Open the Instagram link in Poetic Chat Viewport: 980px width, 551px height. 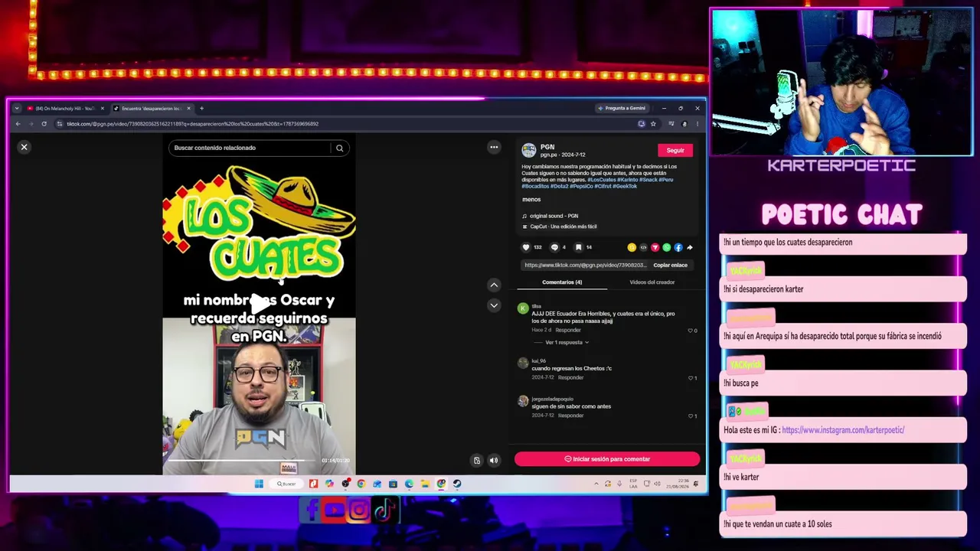tap(843, 430)
